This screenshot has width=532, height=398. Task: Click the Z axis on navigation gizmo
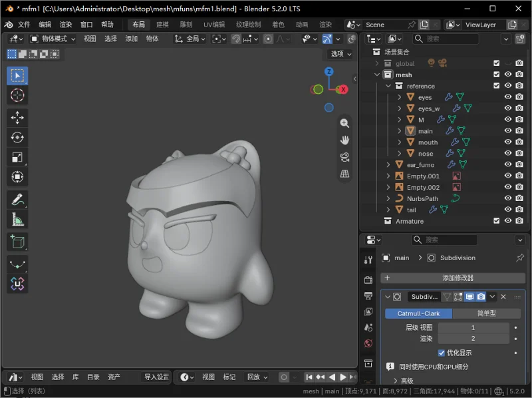329,72
